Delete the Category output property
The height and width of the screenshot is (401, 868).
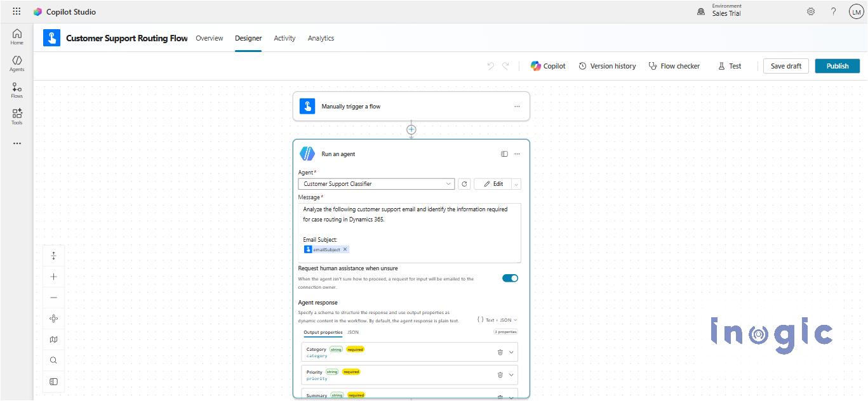(500, 352)
